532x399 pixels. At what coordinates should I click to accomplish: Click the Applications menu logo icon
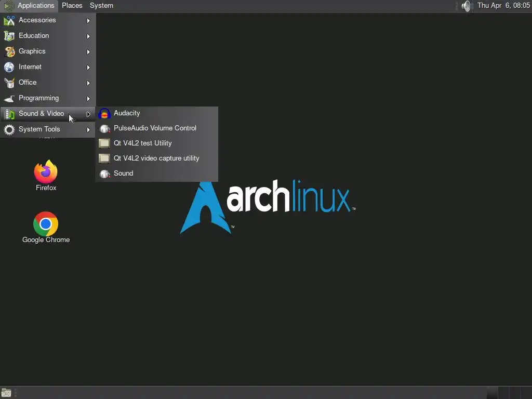[x=8, y=6]
